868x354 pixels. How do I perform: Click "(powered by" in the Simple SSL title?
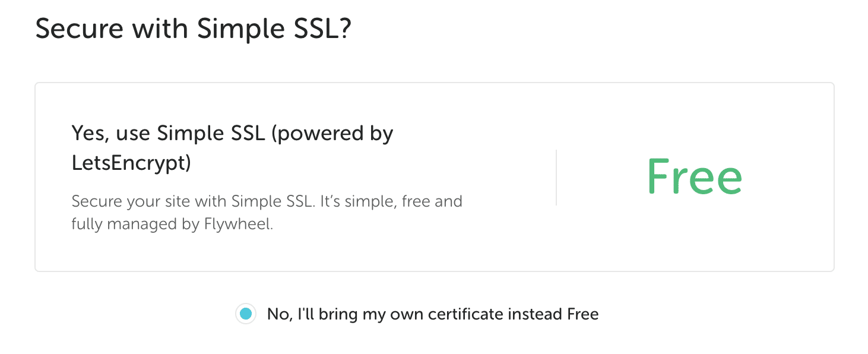pyautogui.click(x=332, y=134)
